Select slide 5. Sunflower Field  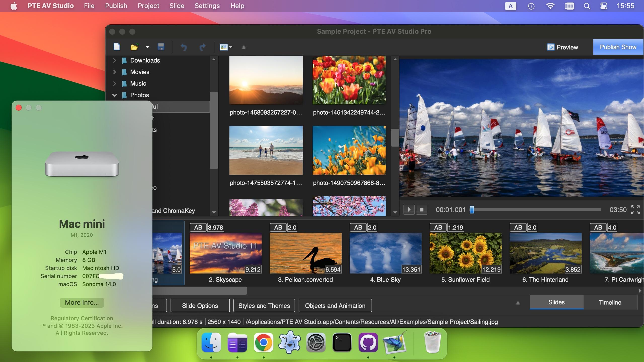tap(465, 253)
